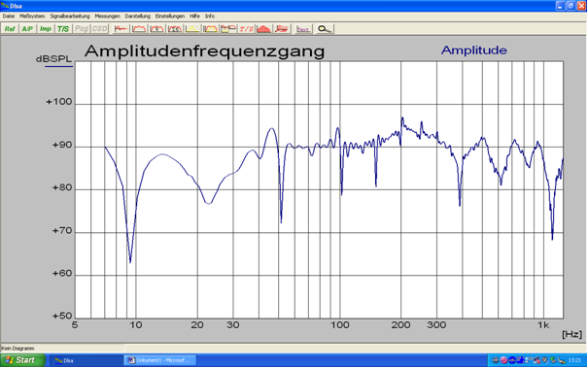588x368 pixels.
Task: Open the Info menu
Action: 210,17
